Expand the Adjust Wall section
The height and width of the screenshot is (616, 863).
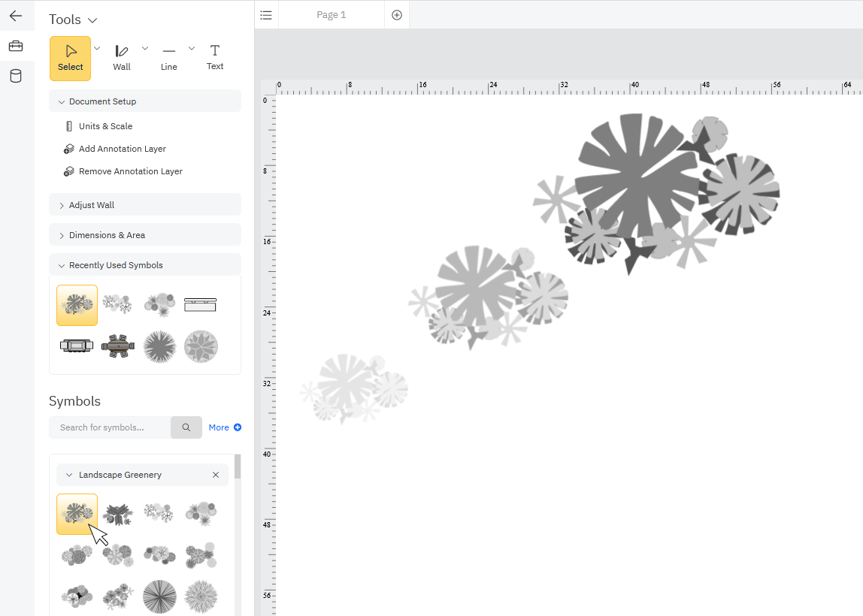click(x=91, y=204)
